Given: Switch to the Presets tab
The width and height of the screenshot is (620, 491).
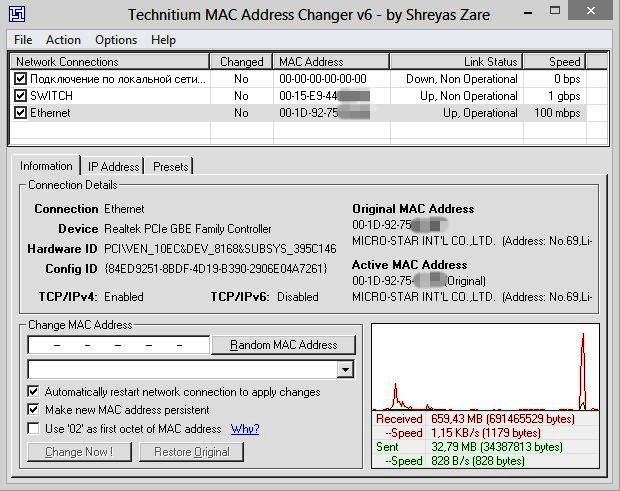Looking at the screenshot, I should 170,167.
